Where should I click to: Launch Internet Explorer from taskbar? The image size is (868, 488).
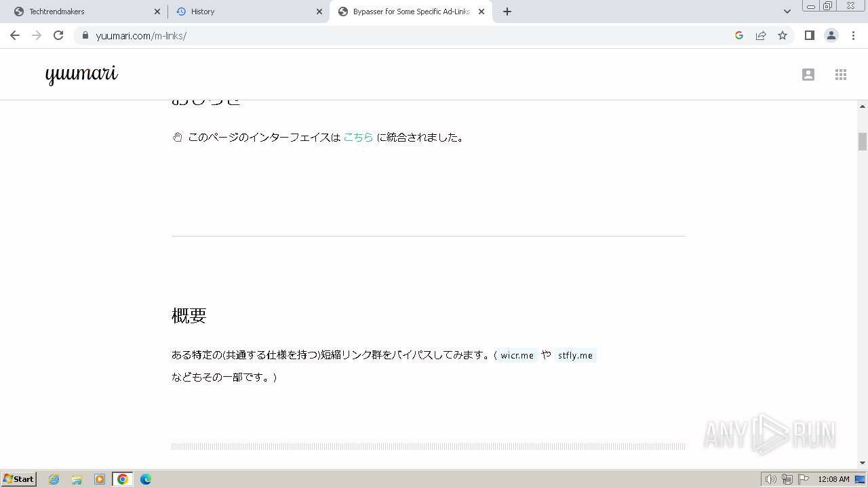(54, 479)
